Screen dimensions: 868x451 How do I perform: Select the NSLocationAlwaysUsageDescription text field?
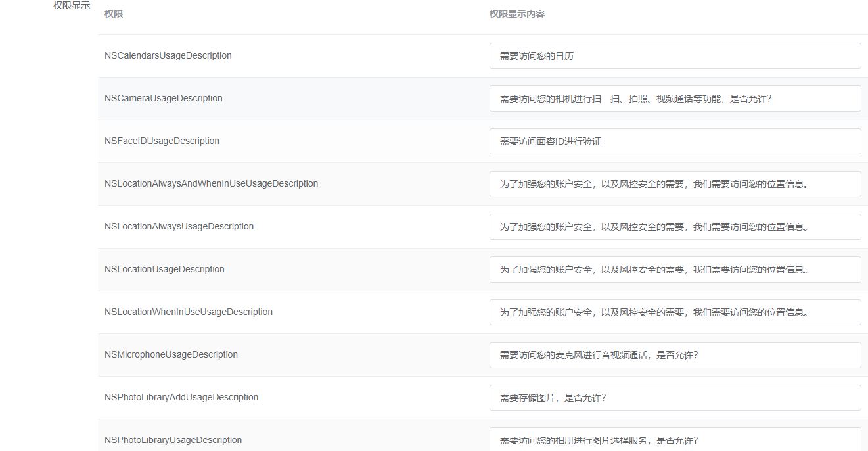click(675, 227)
